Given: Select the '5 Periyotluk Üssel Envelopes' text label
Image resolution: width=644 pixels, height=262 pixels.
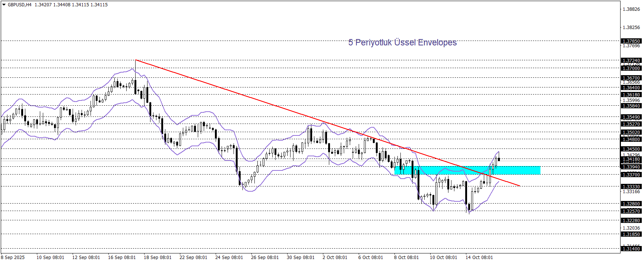Looking at the screenshot, I should pos(402,42).
